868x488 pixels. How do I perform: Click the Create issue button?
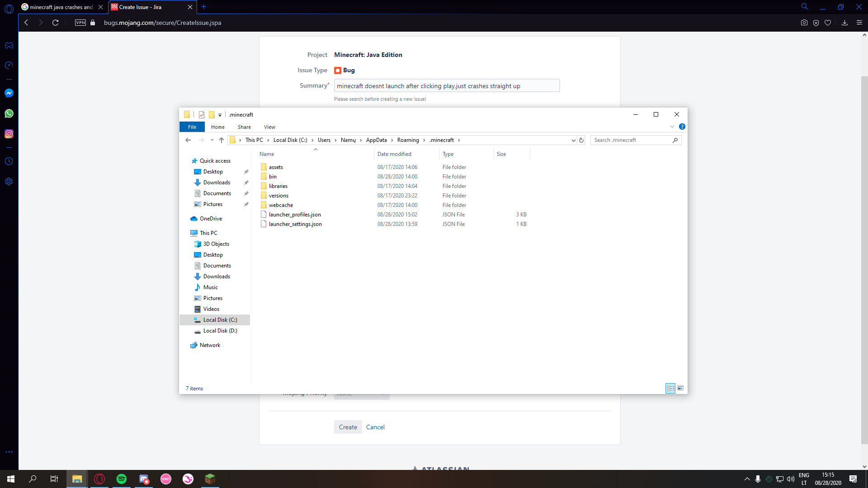(348, 427)
